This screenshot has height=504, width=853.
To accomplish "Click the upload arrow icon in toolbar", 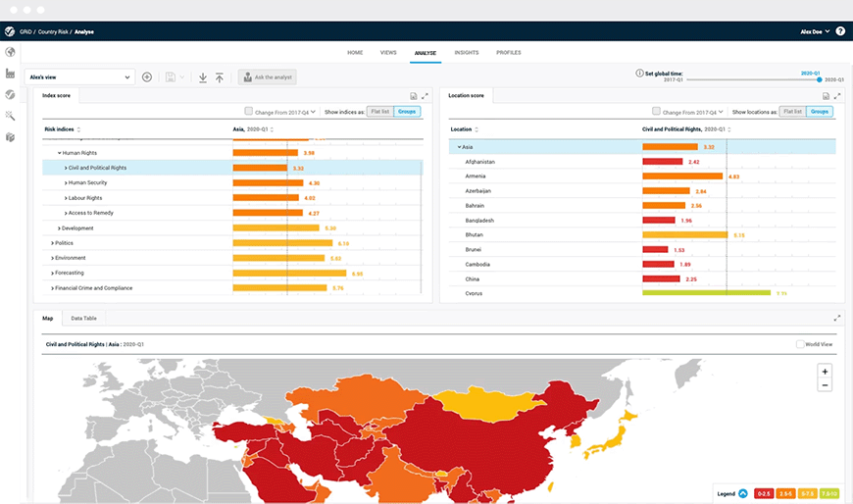I will (219, 76).
